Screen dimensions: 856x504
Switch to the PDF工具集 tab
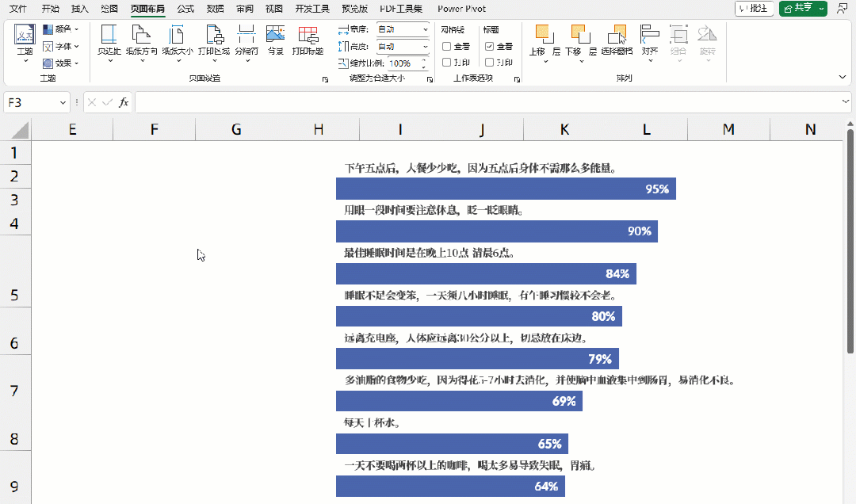401,9
